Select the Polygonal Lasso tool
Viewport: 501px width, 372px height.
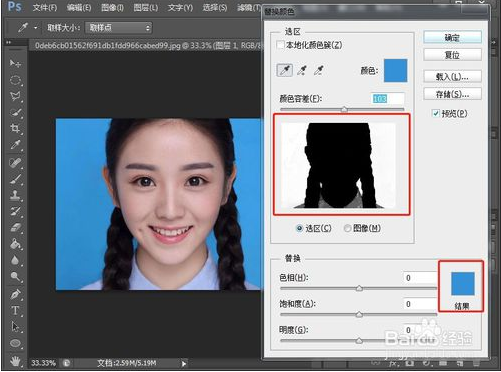[15, 96]
